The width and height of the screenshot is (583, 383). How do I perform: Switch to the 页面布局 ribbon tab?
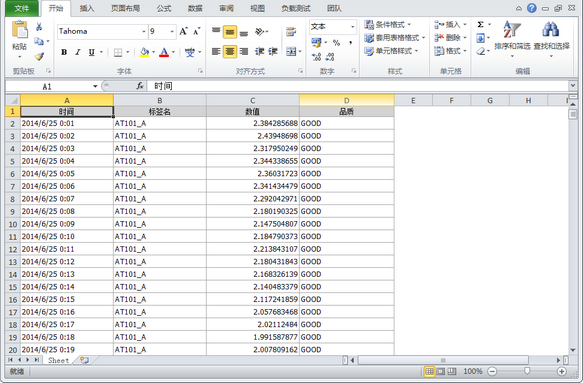(125, 8)
